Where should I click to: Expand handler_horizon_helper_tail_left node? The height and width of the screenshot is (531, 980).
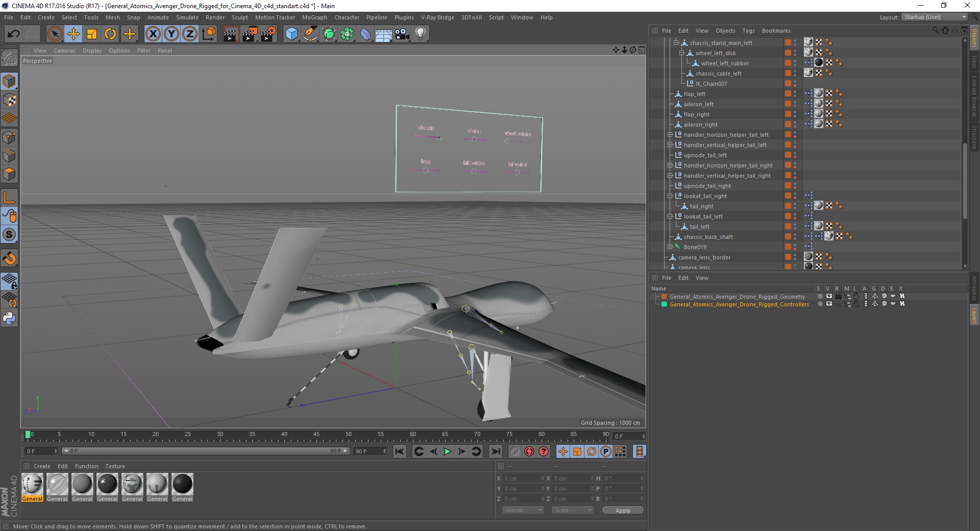pyautogui.click(x=670, y=135)
